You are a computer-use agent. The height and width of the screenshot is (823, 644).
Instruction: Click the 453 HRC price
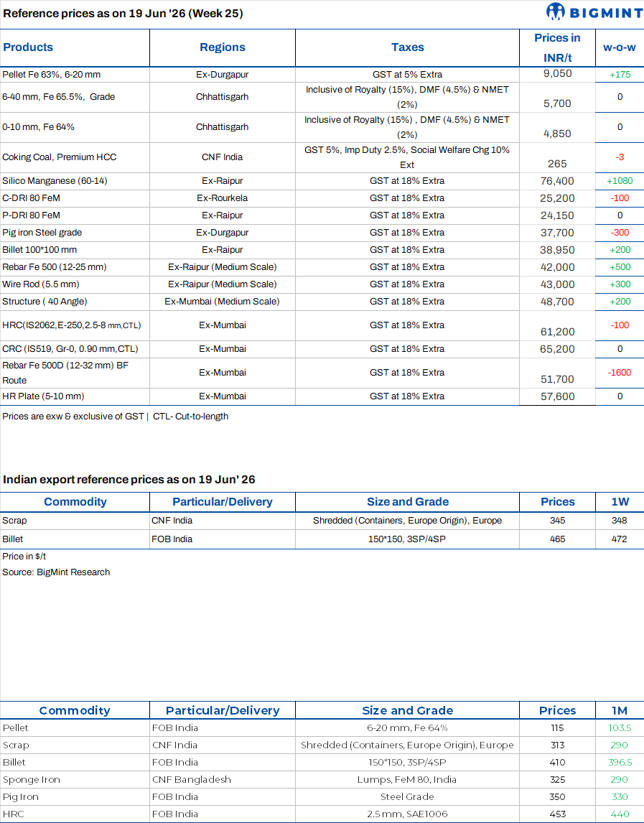(557, 814)
